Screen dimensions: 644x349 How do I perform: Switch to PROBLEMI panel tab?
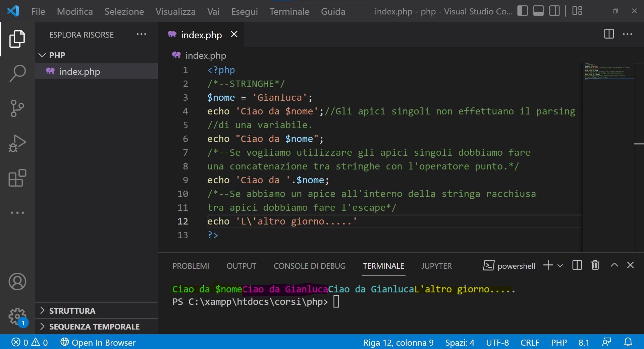(191, 266)
